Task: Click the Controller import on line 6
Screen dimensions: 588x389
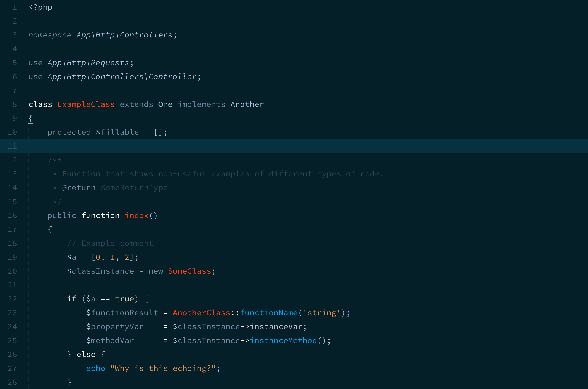Action: (173, 77)
